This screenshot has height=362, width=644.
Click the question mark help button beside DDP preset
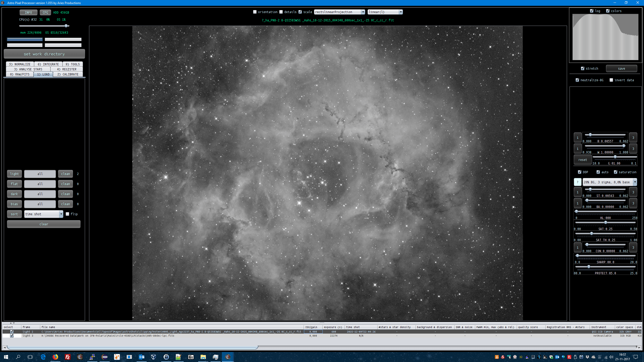[577, 182]
